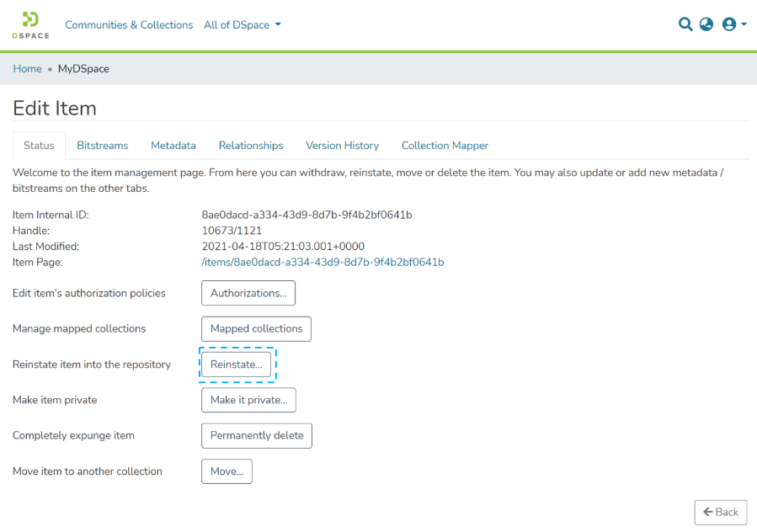Click the DSpace logo
The image size is (757, 532).
tap(30, 25)
